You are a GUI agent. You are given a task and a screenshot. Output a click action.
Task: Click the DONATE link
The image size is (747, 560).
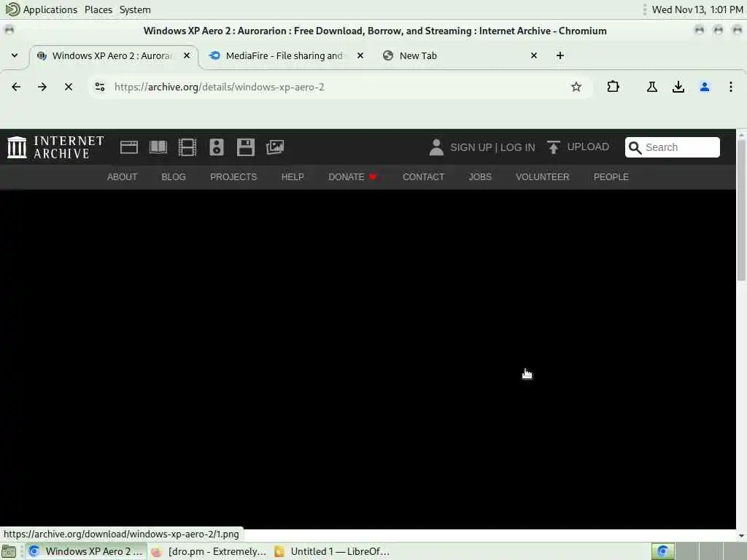[x=352, y=176]
